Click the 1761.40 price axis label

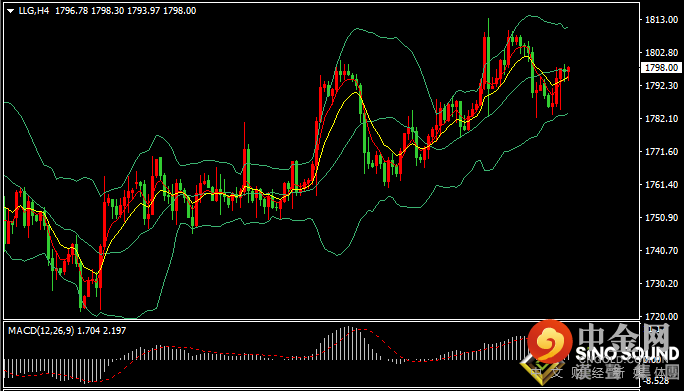point(662,185)
